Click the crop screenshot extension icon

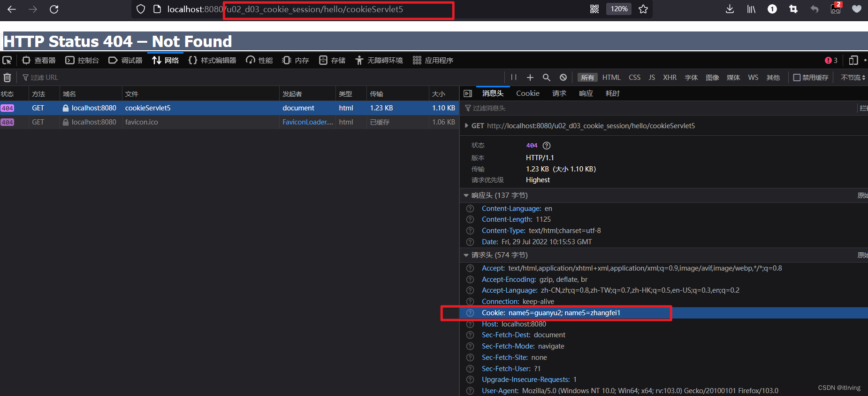[793, 9]
